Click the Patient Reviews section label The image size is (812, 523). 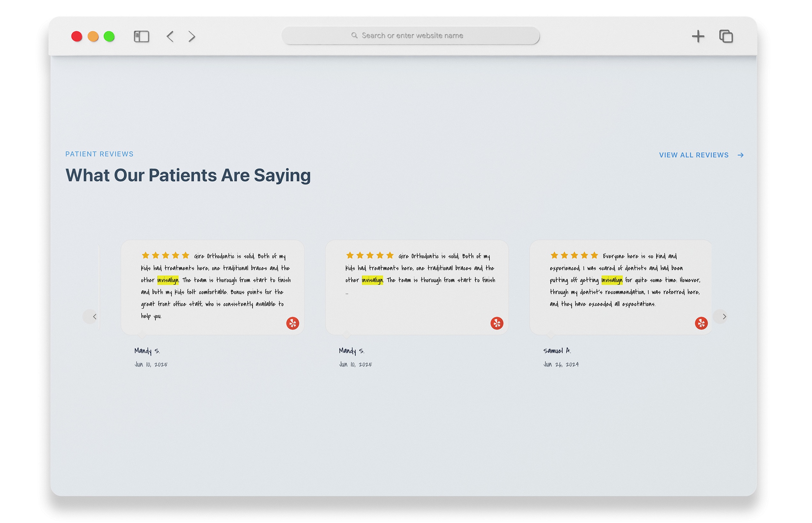point(99,154)
